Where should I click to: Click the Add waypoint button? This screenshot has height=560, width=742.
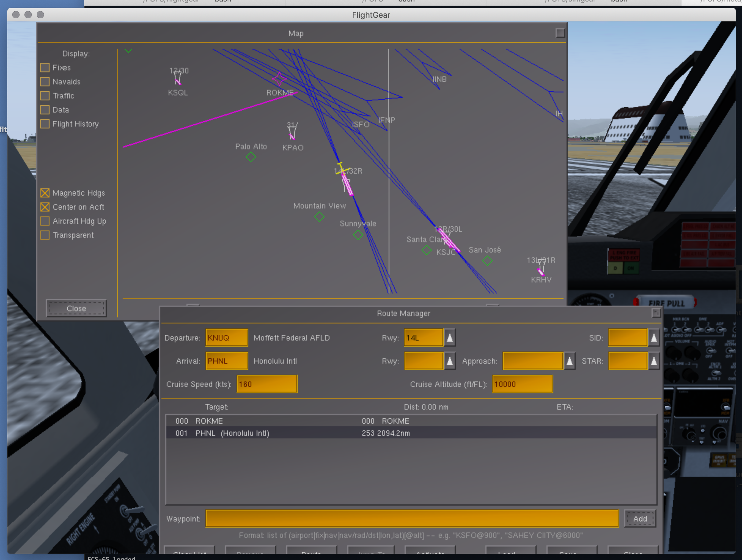pyautogui.click(x=640, y=518)
